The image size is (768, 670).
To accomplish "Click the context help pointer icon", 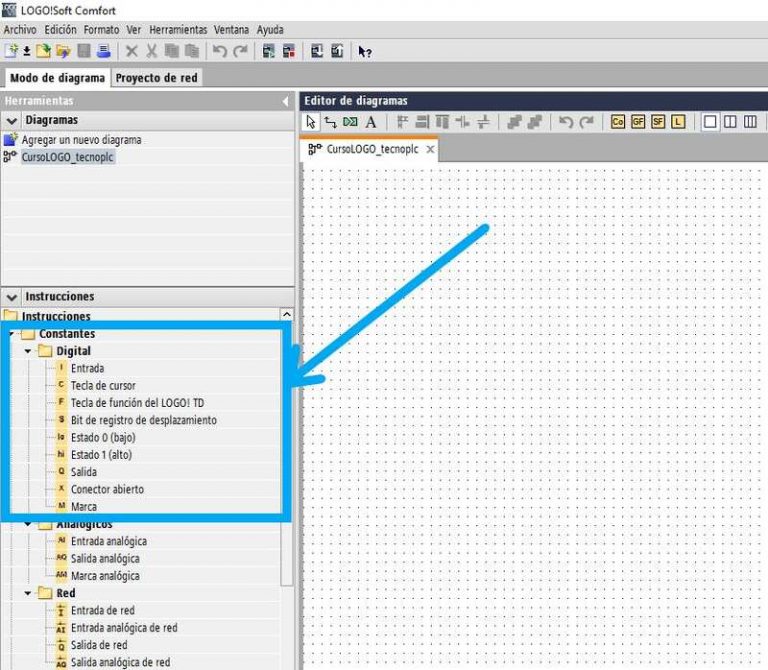I will click(365, 51).
